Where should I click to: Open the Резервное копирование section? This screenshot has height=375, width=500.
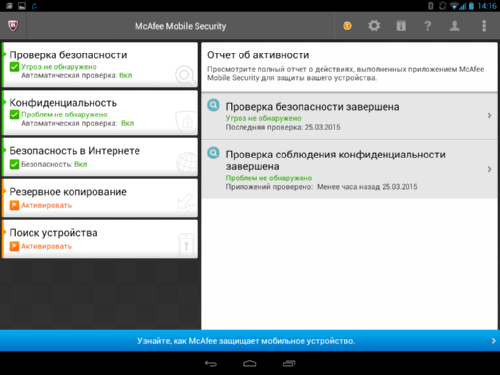pyautogui.click(x=100, y=198)
